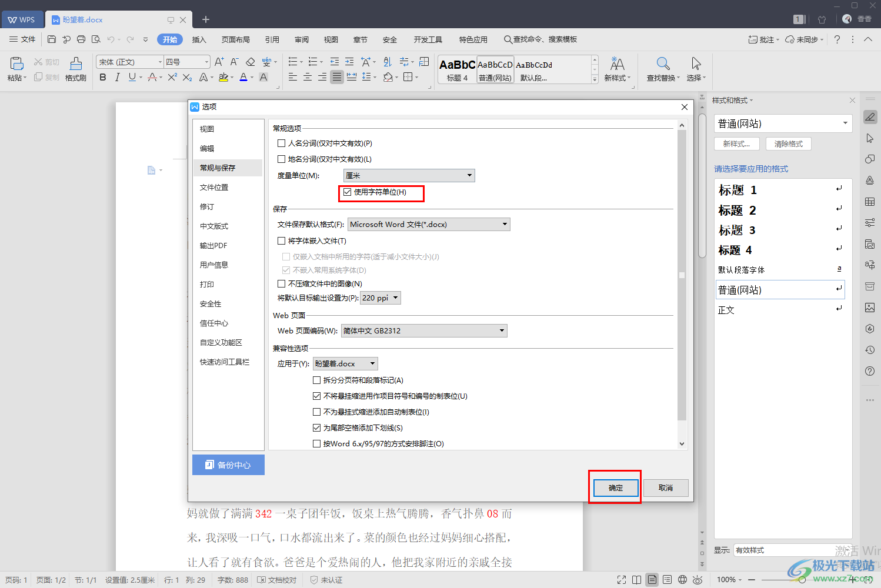The image size is (881, 588).
Task: Toggle 地名分词 checkbox
Action: (282, 159)
